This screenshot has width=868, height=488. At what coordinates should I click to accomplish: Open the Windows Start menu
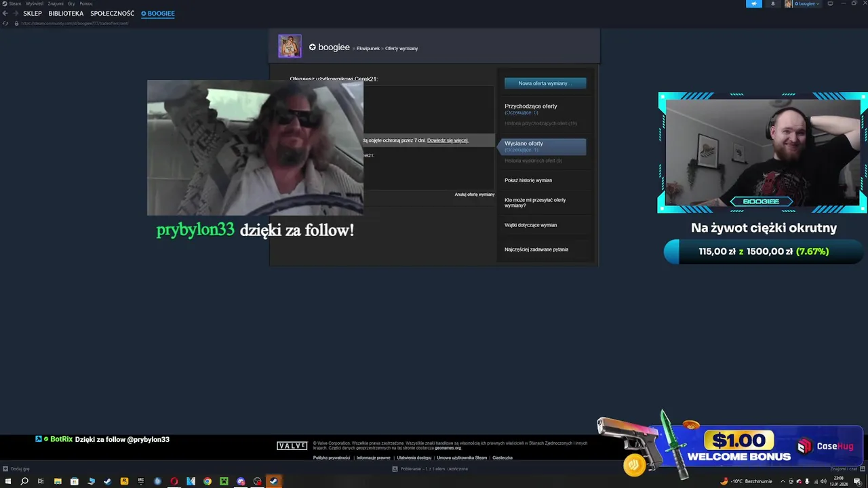click(8, 481)
